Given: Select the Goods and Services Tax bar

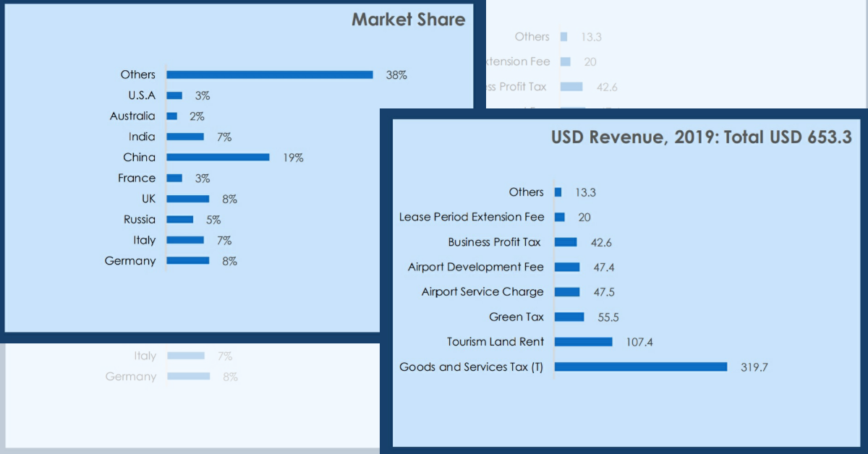Looking at the screenshot, I should 640,367.
